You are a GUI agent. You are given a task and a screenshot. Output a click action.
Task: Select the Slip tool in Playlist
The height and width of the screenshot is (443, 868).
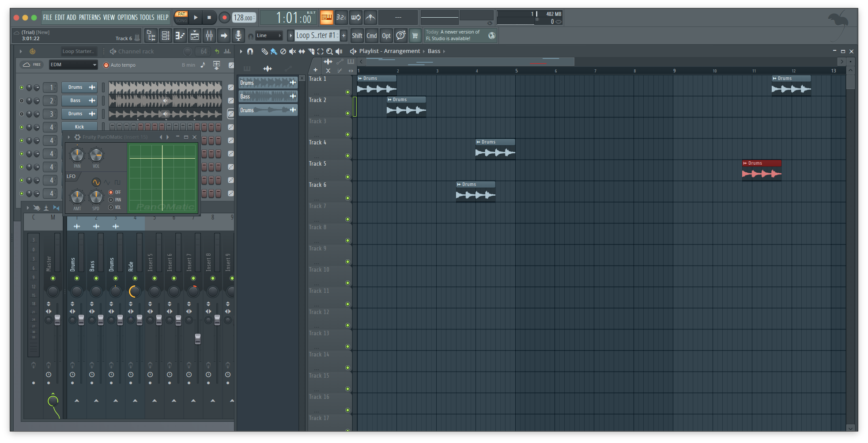302,52
